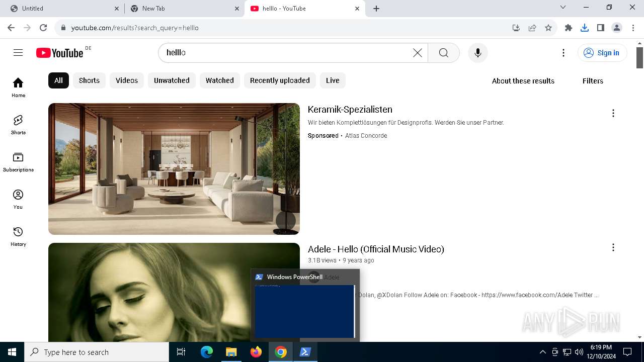Open the clock showing 6:19 PM
Image resolution: width=644 pixels, height=362 pixels.
point(601,352)
